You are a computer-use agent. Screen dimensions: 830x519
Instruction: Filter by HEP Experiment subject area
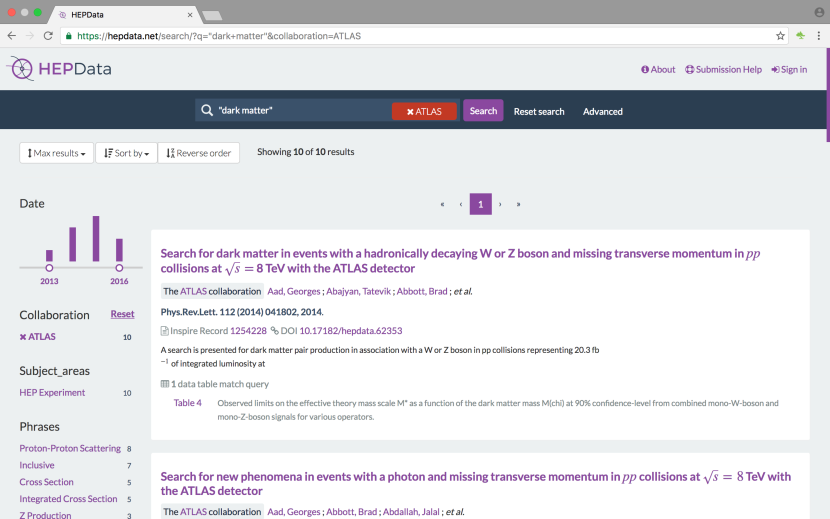click(x=52, y=392)
